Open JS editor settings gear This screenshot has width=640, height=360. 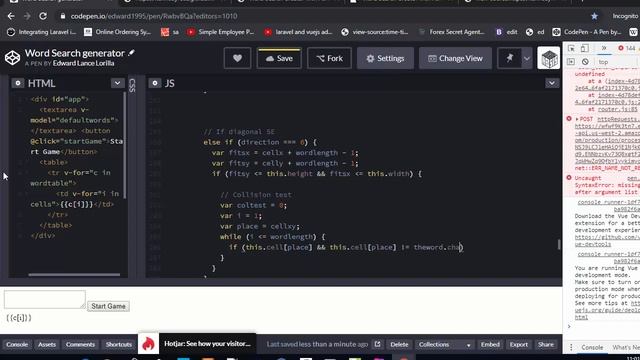pyautogui.click(x=155, y=83)
